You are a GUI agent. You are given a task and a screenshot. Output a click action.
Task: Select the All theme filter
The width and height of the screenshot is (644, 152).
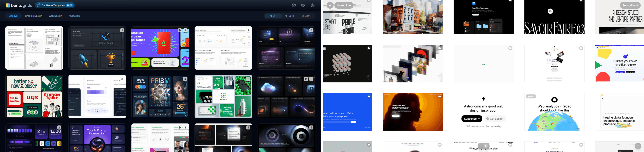point(273,16)
